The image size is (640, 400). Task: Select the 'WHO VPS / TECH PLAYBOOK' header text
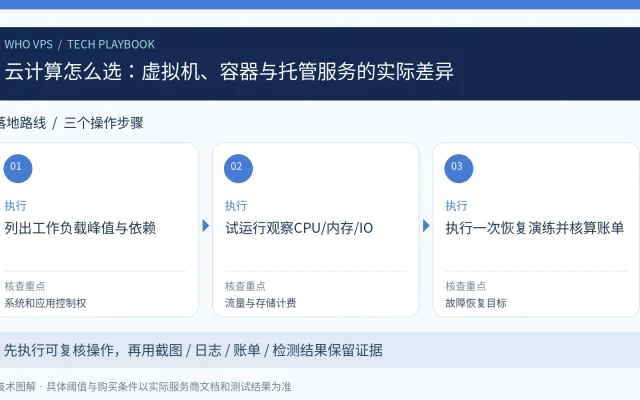[x=80, y=44]
